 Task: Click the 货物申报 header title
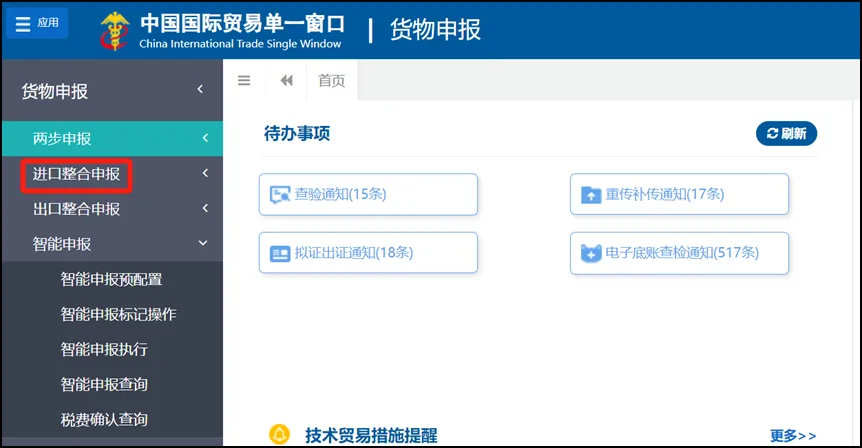pyautogui.click(x=435, y=30)
